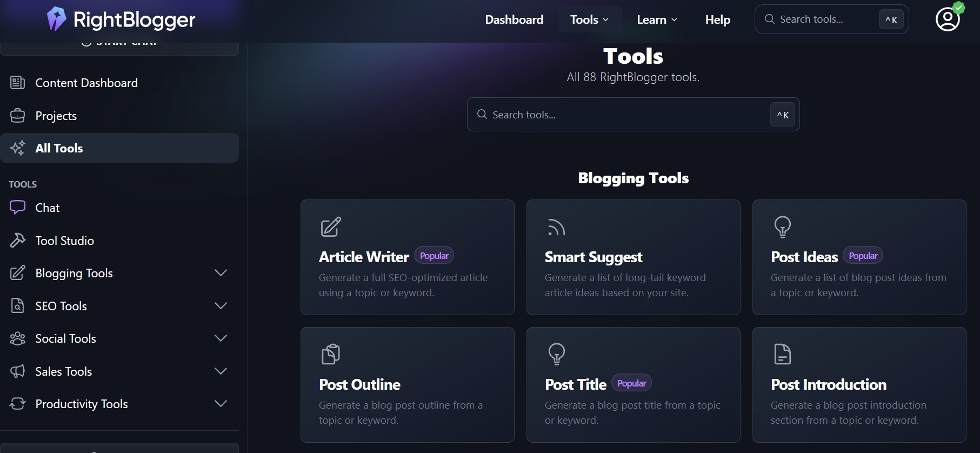980x453 pixels.
Task: Click the Smart Suggest RSS feed icon
Action: pyautogui.click(x=556, y=228)
